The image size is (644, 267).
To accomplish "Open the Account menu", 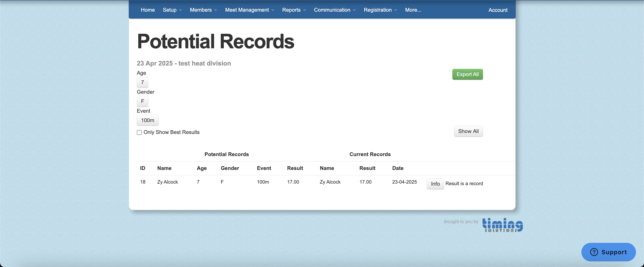I will 498,10.
